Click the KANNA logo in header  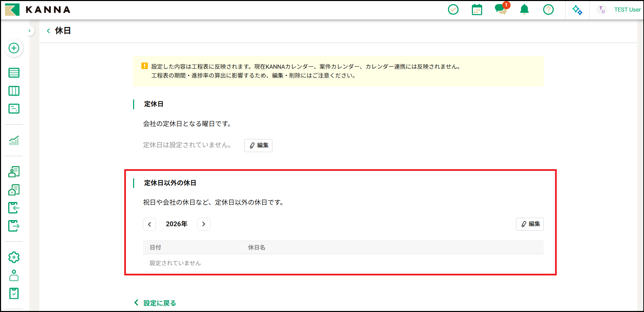pyautogui.click(x=38, y=10)
